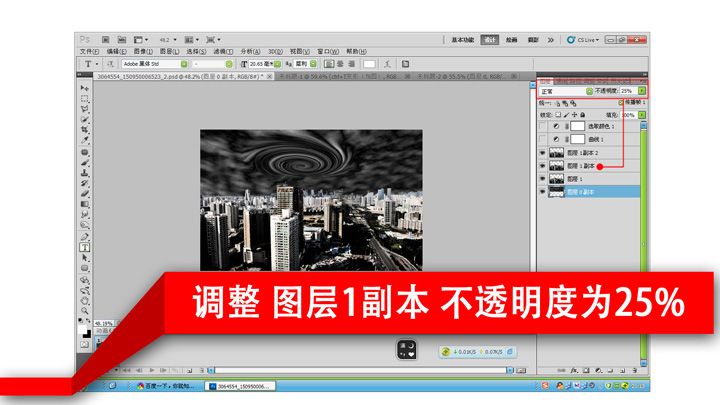Screen dimensions: 720x405
Task: Select the Eyedropper tool
Action: point(84,140)
